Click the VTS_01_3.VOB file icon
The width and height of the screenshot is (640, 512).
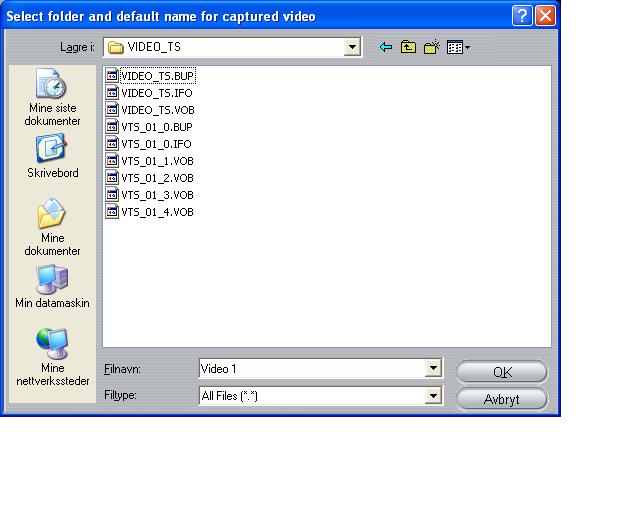pos(112,195)
